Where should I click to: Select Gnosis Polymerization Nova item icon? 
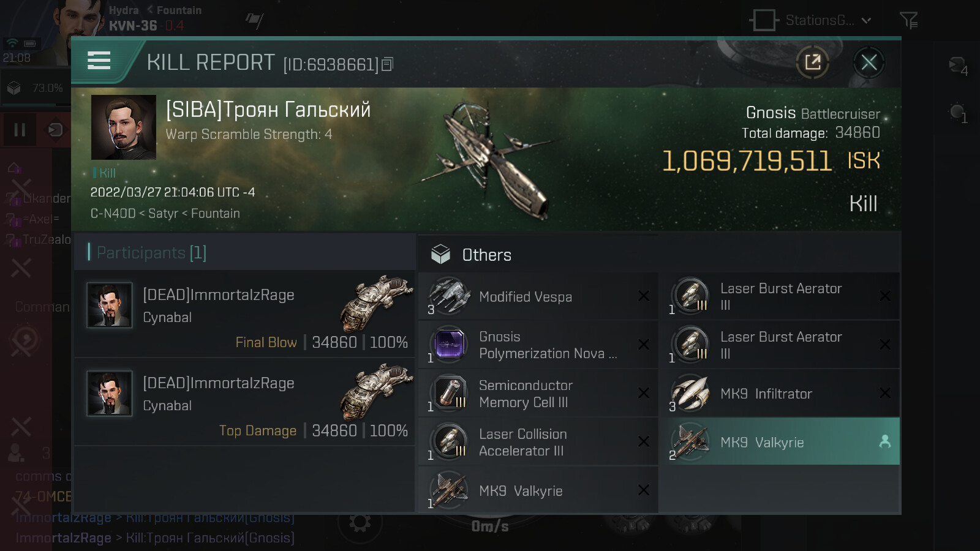[x=449, y=345]
